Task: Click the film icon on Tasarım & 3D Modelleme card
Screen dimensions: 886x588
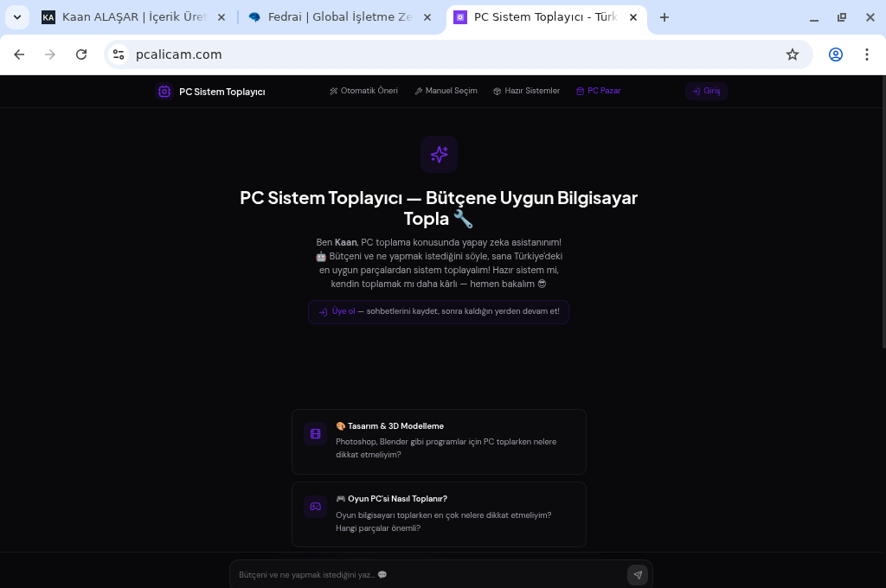Action: click(315, 433)
